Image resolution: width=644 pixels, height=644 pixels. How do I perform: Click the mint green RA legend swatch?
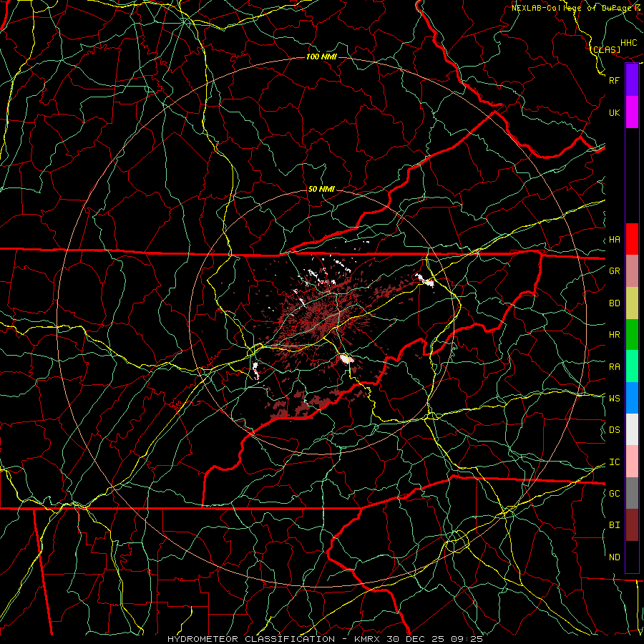pyautogui.click(x=632, y=366)
